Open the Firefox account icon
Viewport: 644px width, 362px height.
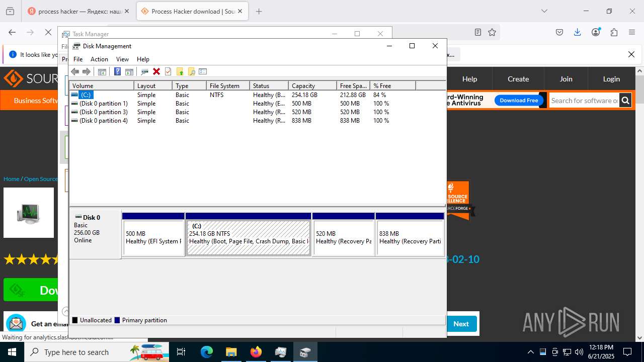(596, 32)
